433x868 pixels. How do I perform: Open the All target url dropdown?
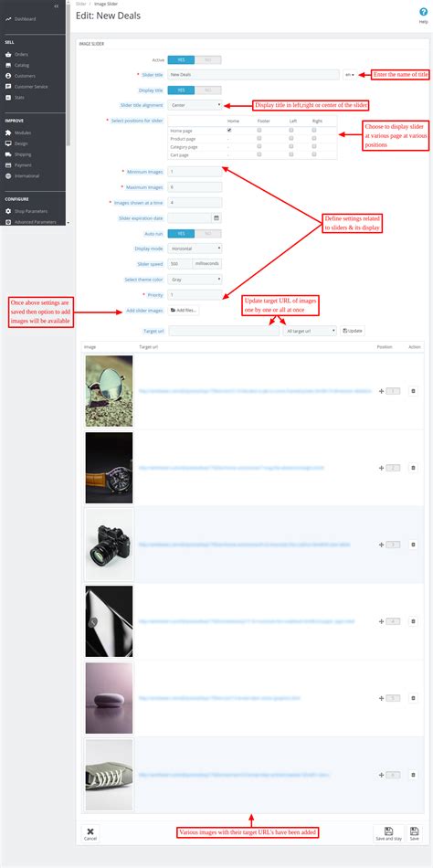(x=310, y=331)
